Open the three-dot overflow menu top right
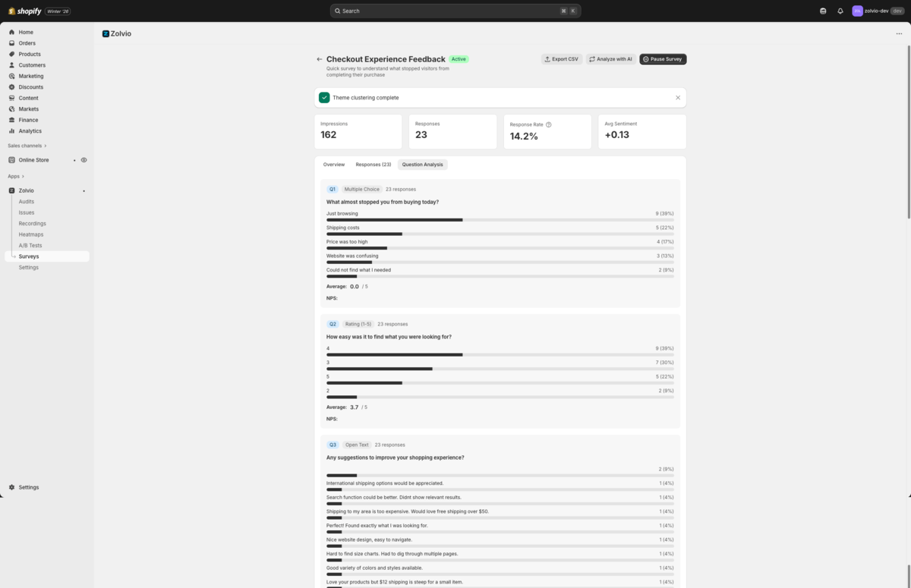Screen dimensions: 911x588 pyautogui.click(x=899, y=33)
